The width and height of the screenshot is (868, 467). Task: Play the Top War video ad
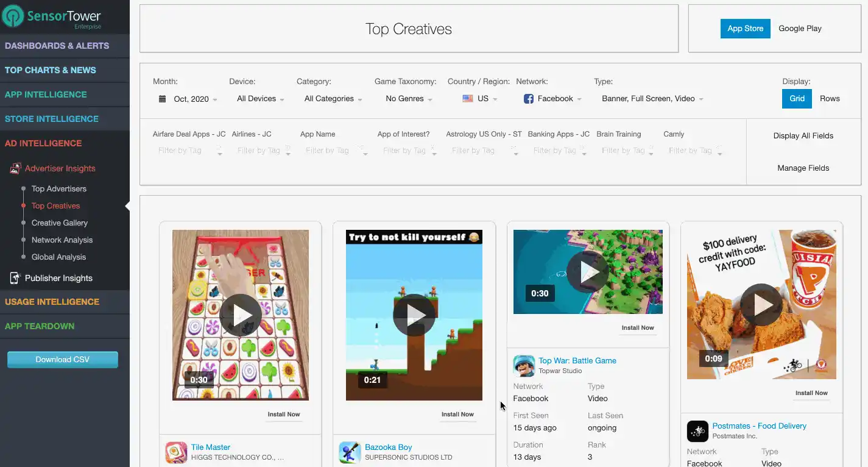click(588, 272)
